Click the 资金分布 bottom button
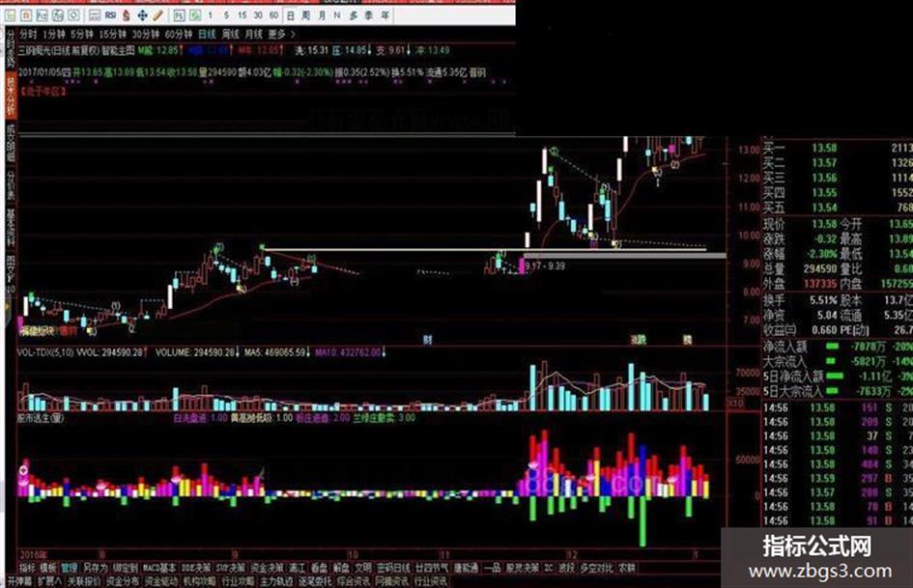 pos(123,581)
